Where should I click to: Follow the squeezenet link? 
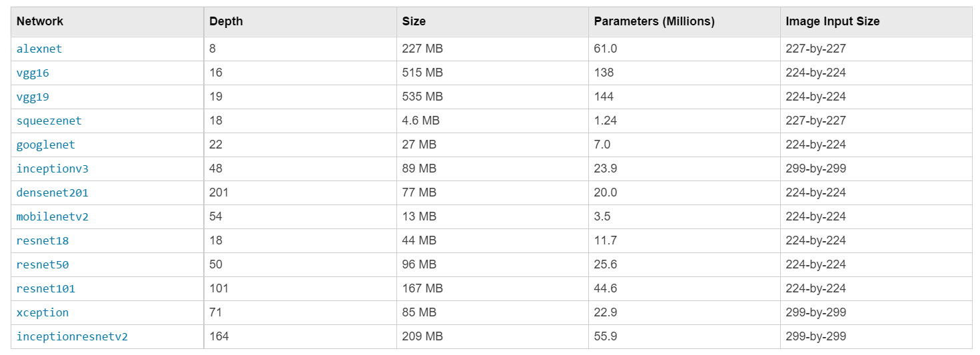[49, 121]
